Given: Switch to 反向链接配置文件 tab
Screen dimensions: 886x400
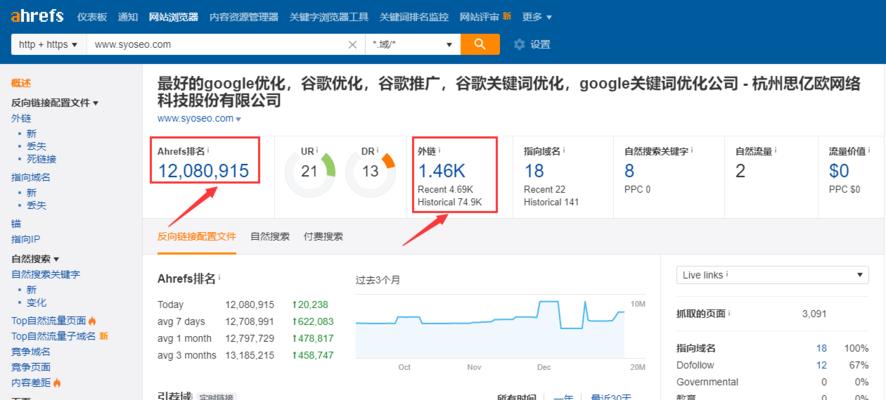Looking at the screenshot, I should pyautogui.click(x=197, y=236).
